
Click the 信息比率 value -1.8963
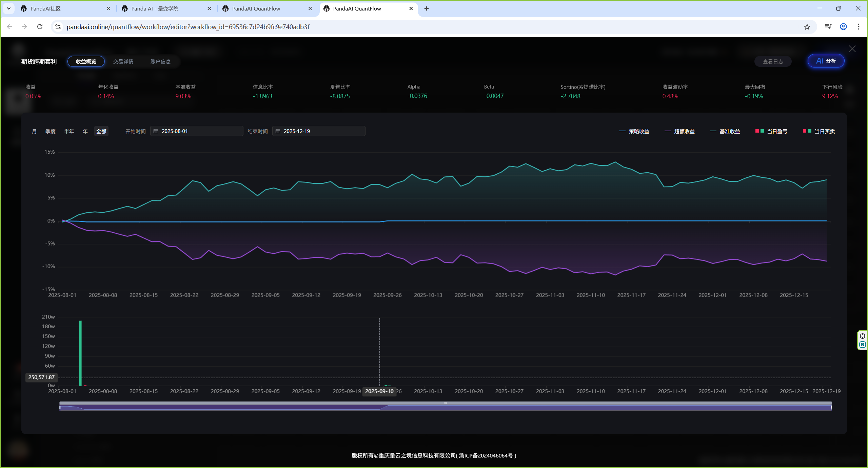pos(262,96)
